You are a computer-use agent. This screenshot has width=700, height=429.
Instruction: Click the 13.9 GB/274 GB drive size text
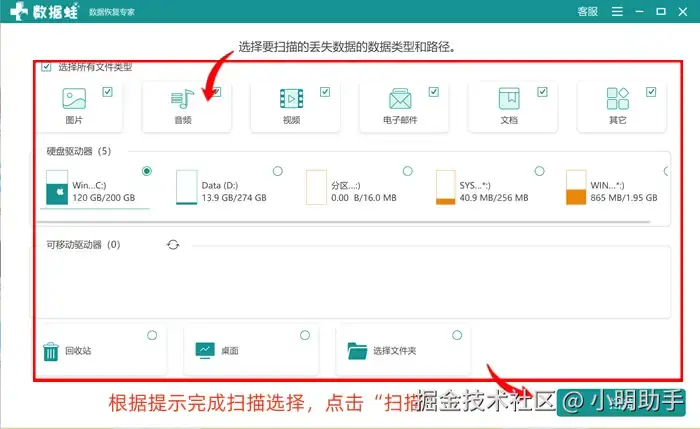234,198
